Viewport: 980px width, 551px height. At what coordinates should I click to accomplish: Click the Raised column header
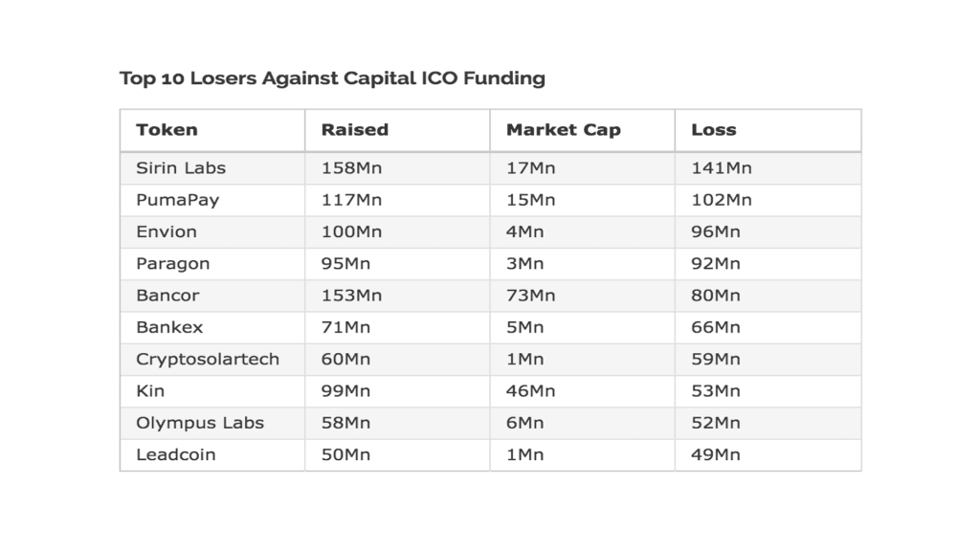[354, 130]
